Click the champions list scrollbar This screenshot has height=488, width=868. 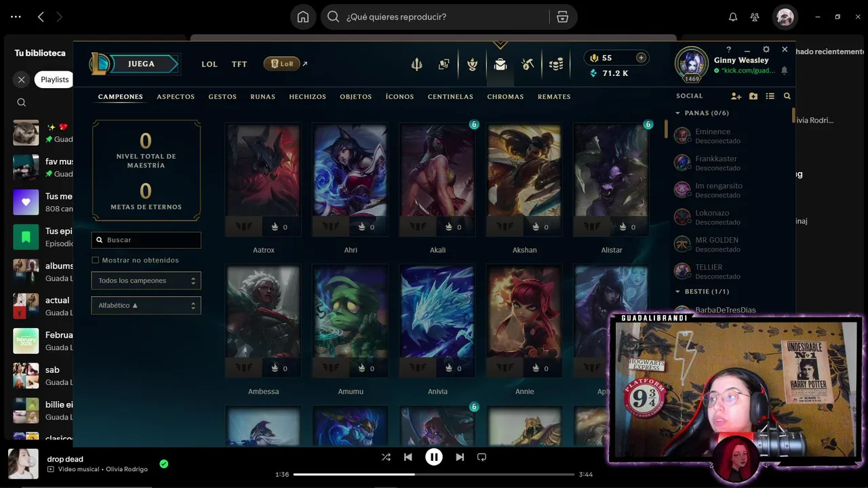point(667,129)
